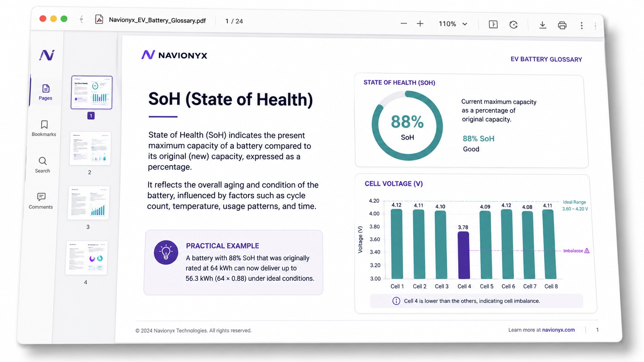
Task: Click the Navionyx N logo in sidebar
Action: tap(47, 55)
